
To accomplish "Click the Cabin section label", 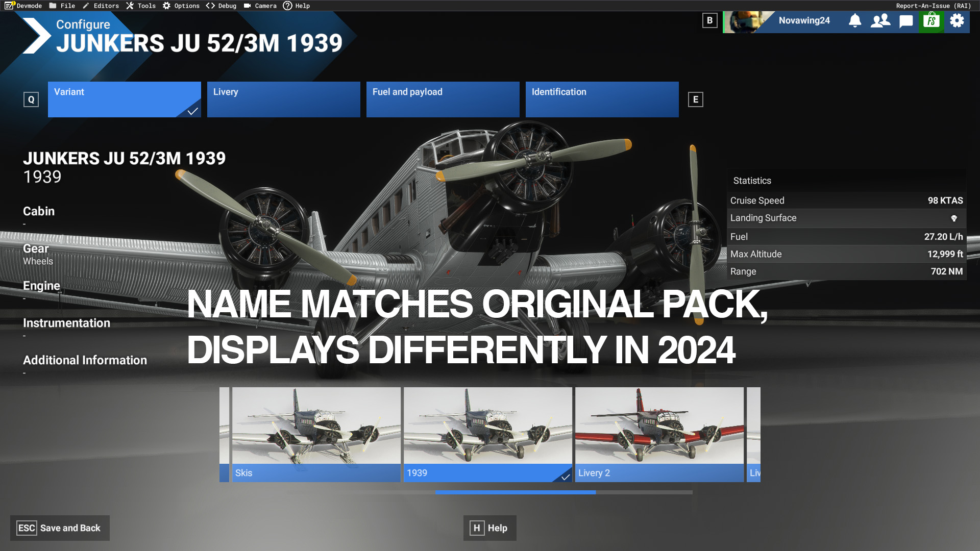I will 39,211.
